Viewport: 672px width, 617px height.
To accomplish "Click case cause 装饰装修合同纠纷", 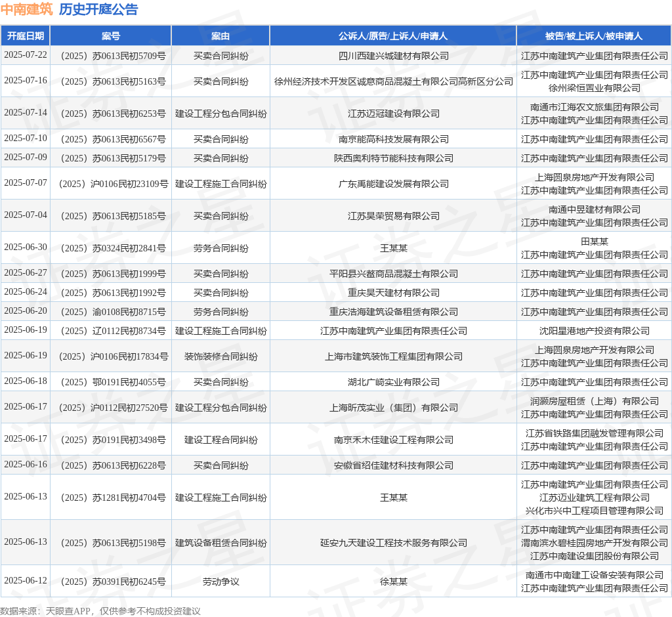I will tap(220, 356).
